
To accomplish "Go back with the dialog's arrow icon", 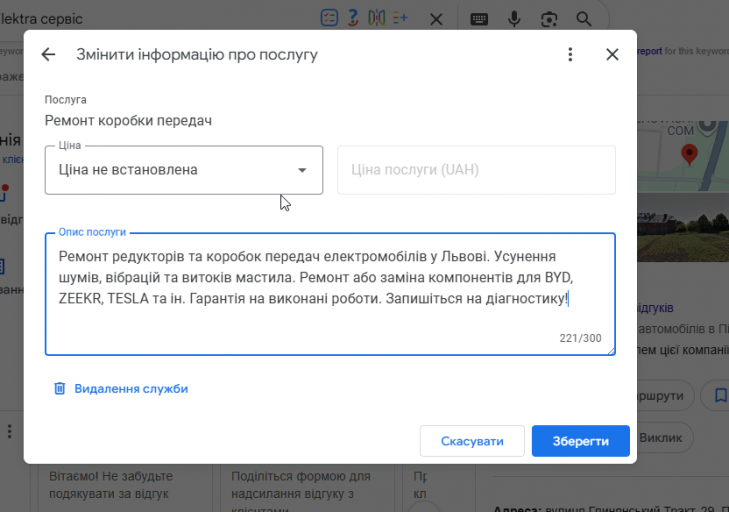I will [x=48, y=54].
